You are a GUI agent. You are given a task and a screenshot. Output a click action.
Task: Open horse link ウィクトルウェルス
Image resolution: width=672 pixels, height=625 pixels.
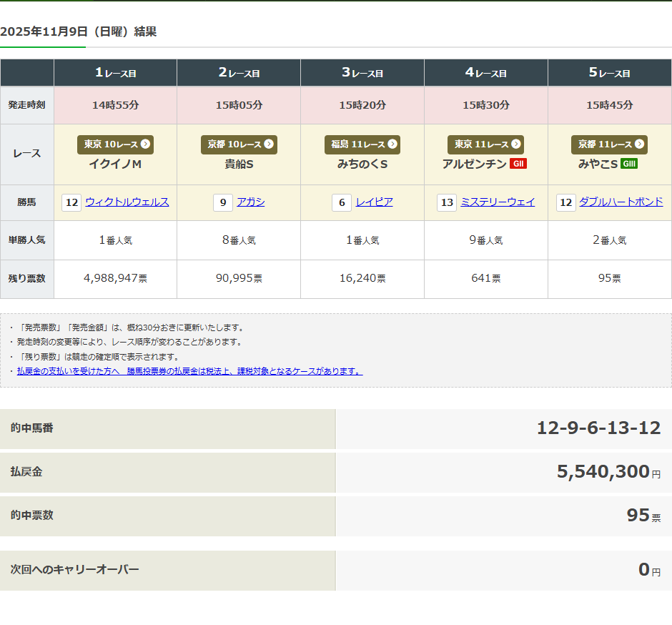(127, 202)
